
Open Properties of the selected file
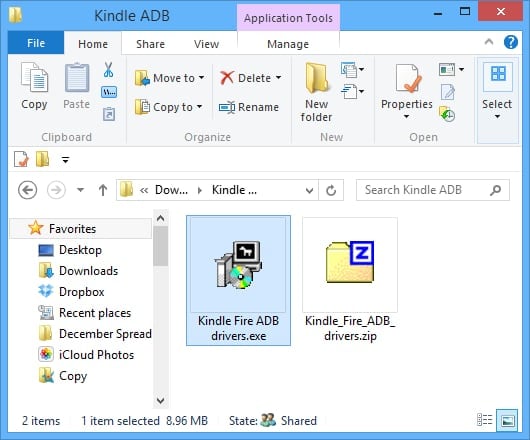[x=407, y=91]
